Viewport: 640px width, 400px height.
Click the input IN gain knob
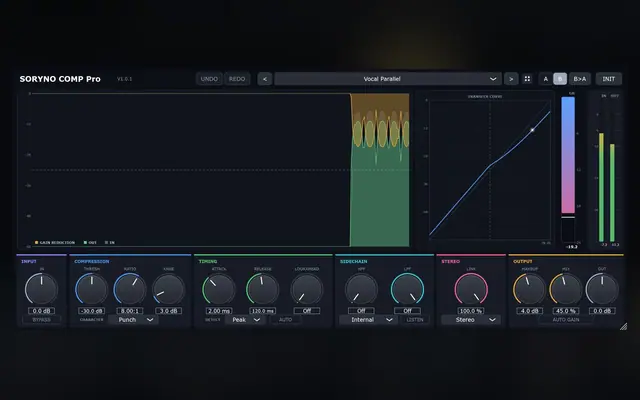[x=41, y=289]
